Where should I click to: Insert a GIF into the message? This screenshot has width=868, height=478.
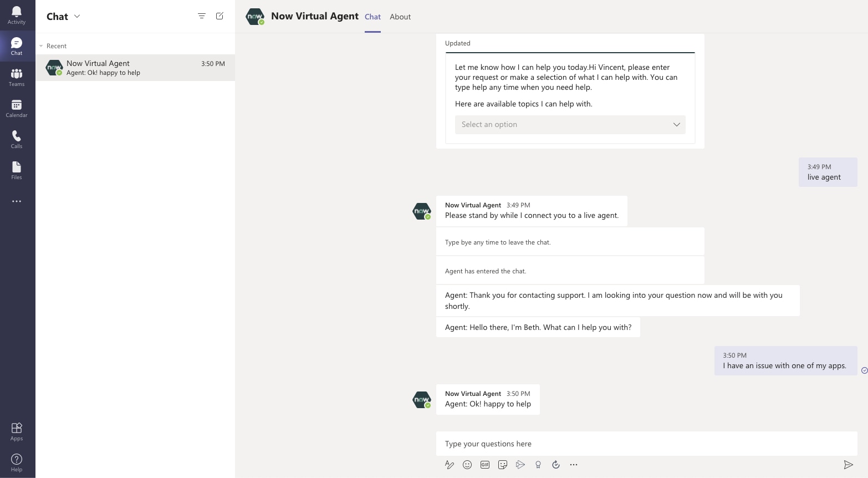[x=485, y=465]
